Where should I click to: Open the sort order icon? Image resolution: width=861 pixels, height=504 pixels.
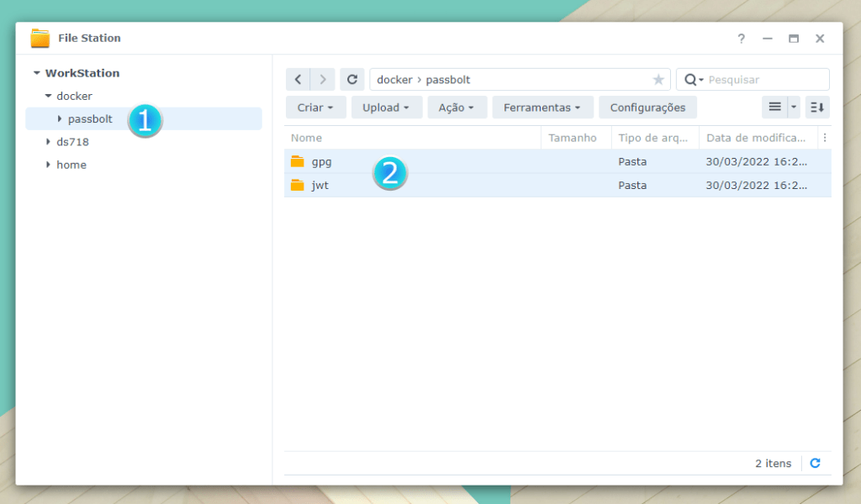tap(817, 108)
